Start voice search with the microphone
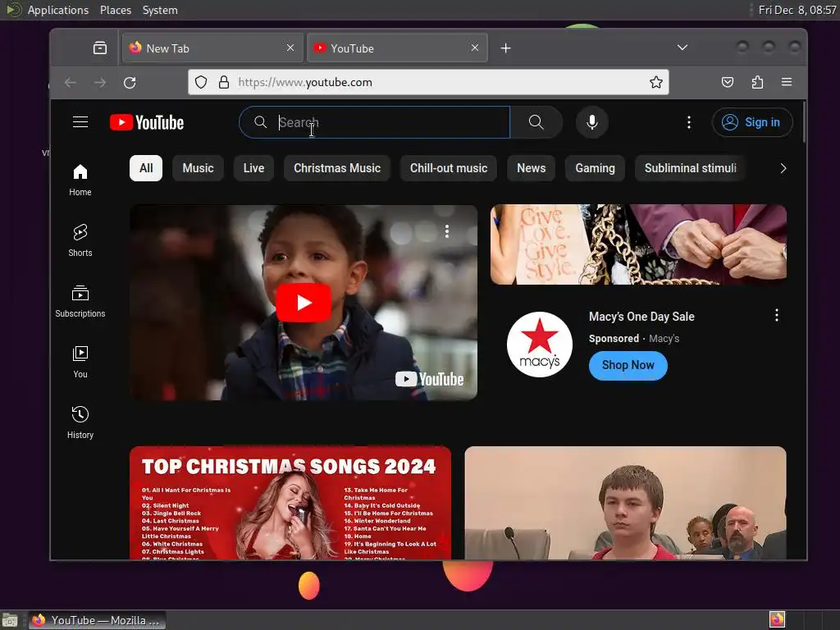 (592, 122)
